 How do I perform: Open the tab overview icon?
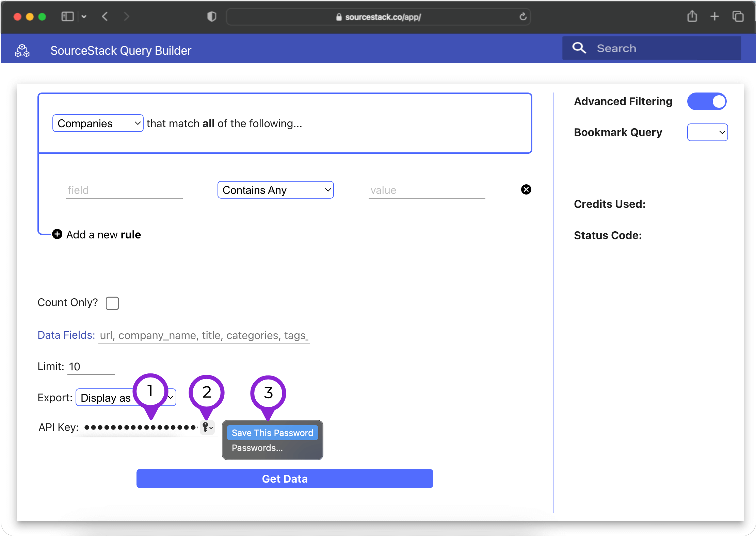pos(738,16)
